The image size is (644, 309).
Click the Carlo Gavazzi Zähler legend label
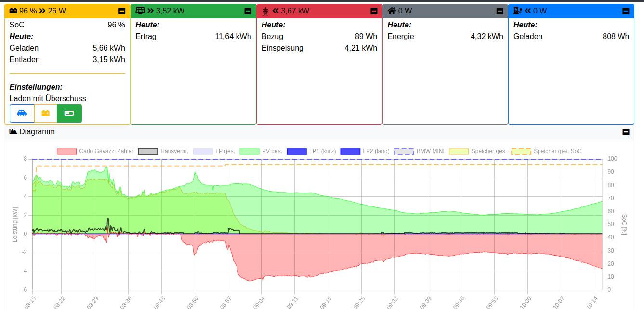pos(106,151)
